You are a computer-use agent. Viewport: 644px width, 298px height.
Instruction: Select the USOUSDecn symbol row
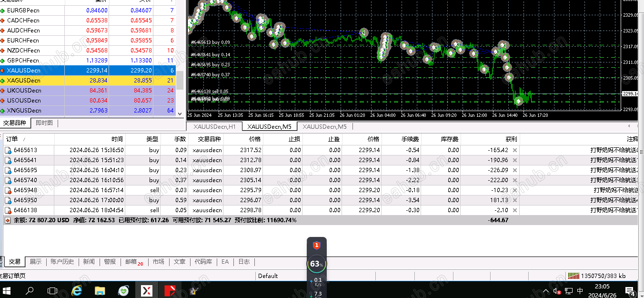pos(88,100)
